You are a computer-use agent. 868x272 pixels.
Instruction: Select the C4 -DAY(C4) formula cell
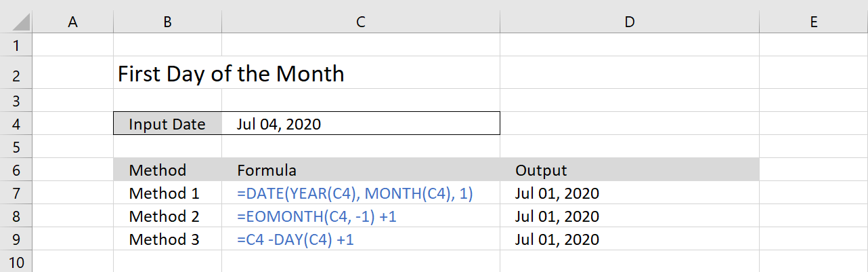tap(360, 239)
